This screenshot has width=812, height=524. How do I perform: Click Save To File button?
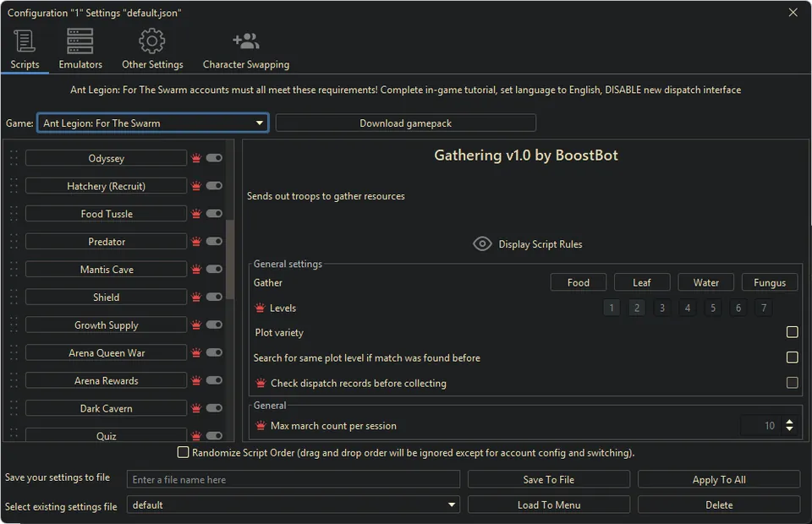[548, 479]
